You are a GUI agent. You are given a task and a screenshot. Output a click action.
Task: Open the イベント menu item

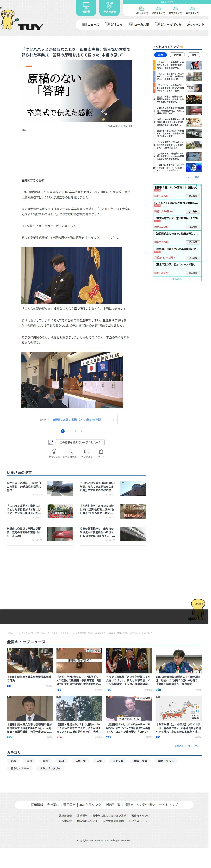[196, 25]
